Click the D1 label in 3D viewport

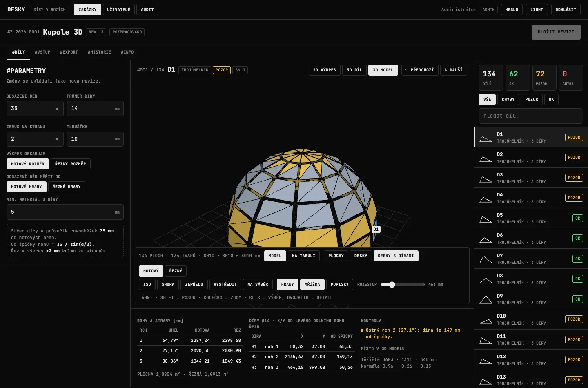(376, 230)
